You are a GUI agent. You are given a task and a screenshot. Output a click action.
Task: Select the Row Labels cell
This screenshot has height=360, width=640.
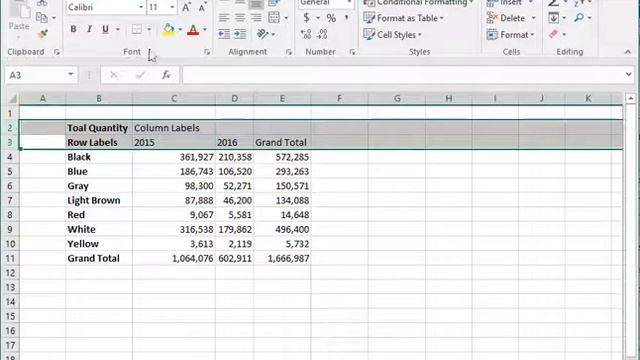[x=99, y=142]
